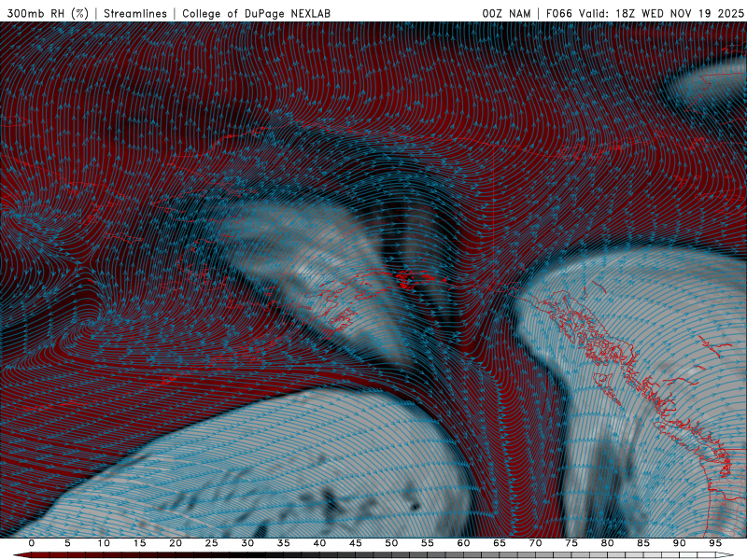This screenshot has height=560, width=747.
Task: Click the colorbar label "50"
Action: coord(391,543)
